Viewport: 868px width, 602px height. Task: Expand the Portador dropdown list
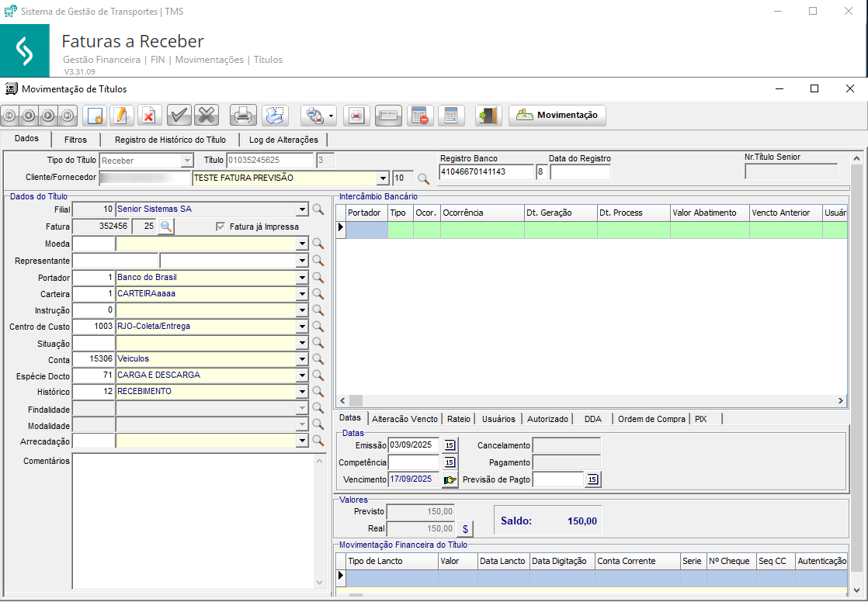302,278
